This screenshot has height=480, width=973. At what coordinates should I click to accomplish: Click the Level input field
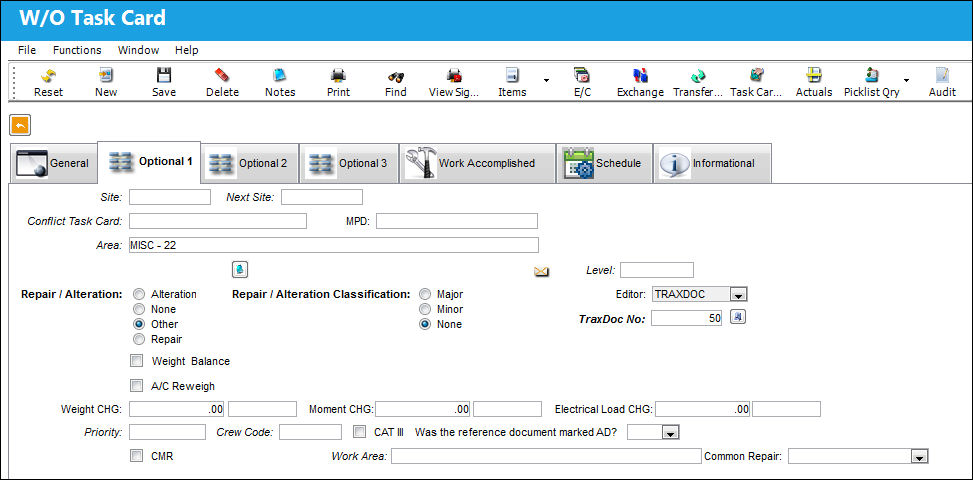click(x=657, y=270)
